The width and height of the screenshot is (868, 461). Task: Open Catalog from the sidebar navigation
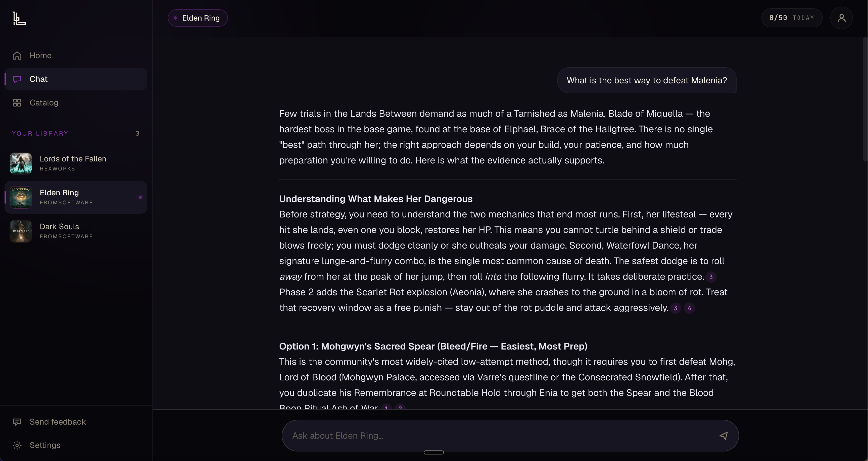pyautogui.click(x=76, y=103)
